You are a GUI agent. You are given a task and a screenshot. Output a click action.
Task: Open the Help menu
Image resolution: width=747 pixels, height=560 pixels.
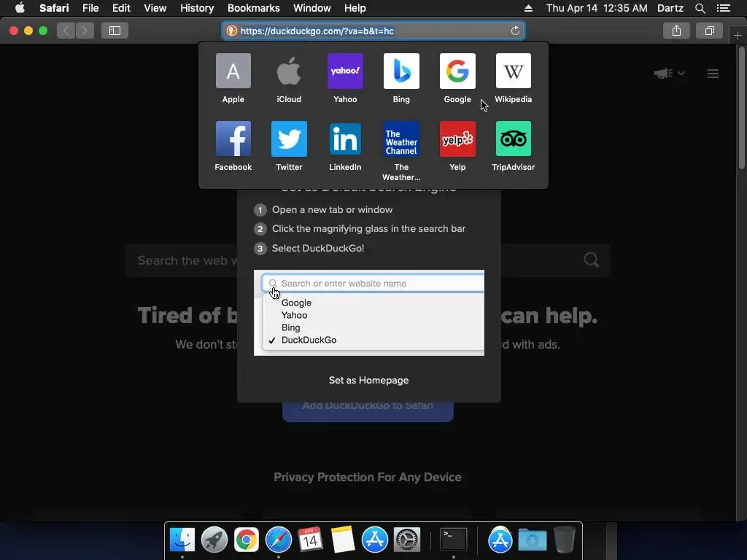355,8
